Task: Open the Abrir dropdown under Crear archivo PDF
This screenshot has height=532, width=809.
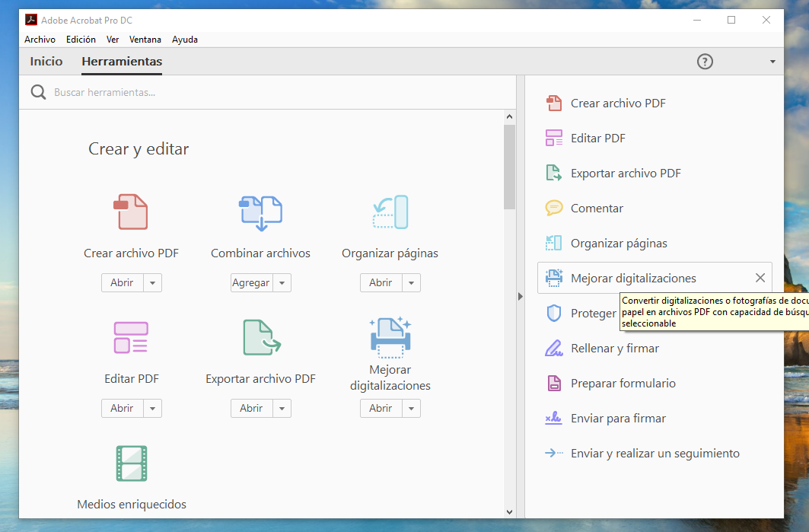Action: tap(152, 282)
